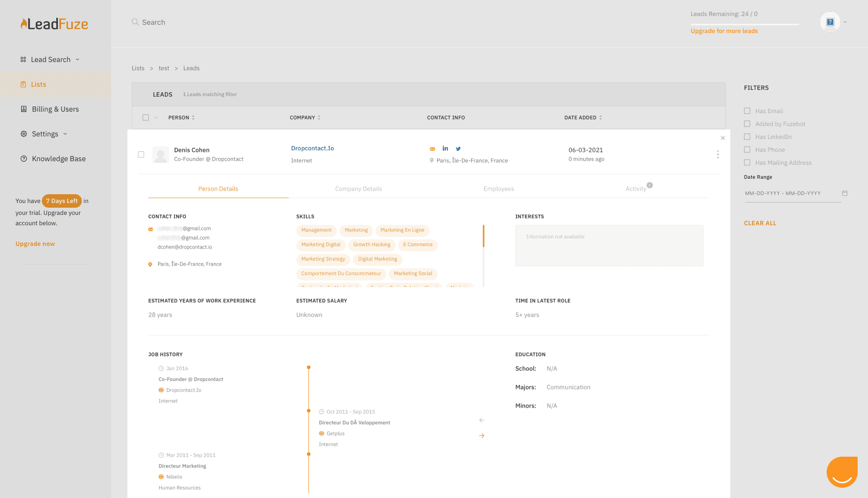Enable the Has Phone filter
The image size is (868, 498).
pos(747,149)
